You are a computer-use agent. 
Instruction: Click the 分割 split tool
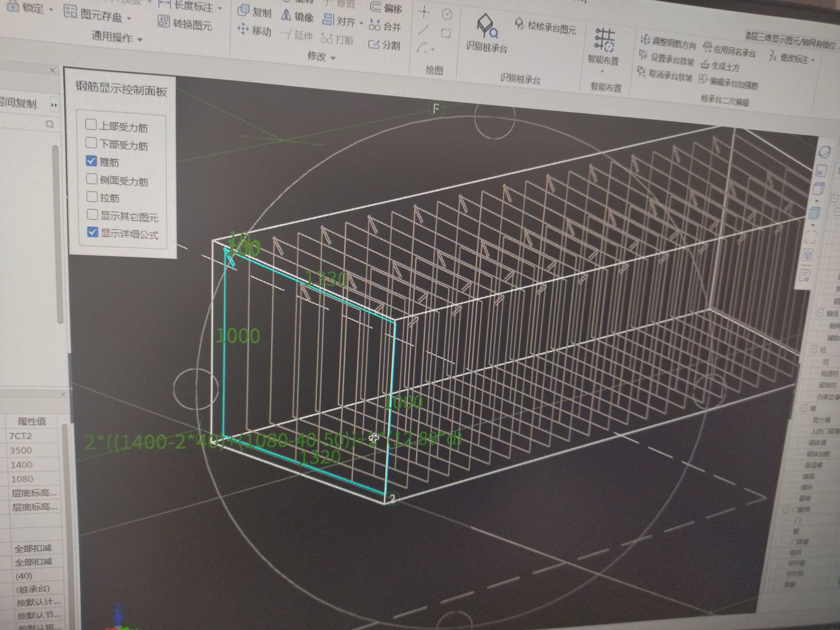[384, 44]
